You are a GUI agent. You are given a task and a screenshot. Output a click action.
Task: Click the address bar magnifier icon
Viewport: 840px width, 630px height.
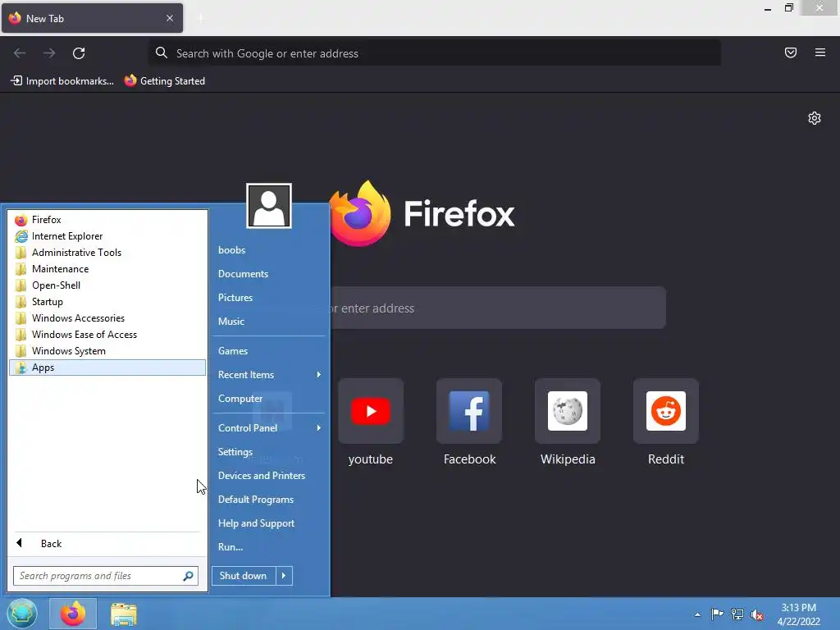[x=162, y=52]
